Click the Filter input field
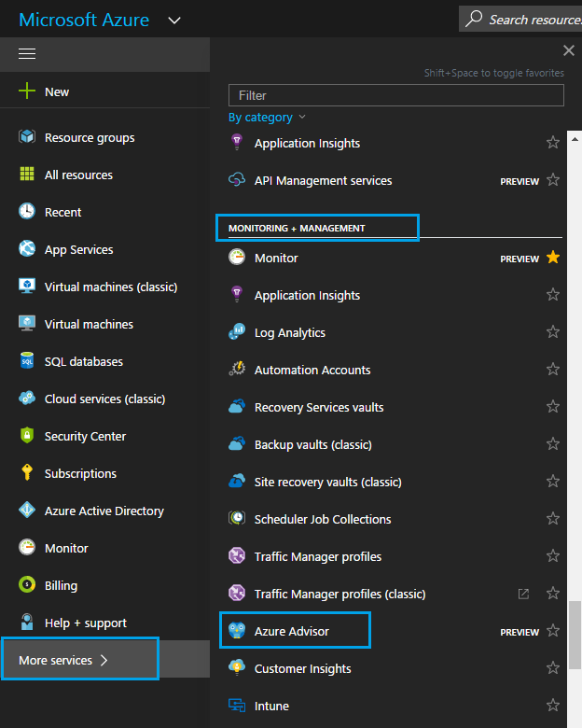 click(395, 95)
